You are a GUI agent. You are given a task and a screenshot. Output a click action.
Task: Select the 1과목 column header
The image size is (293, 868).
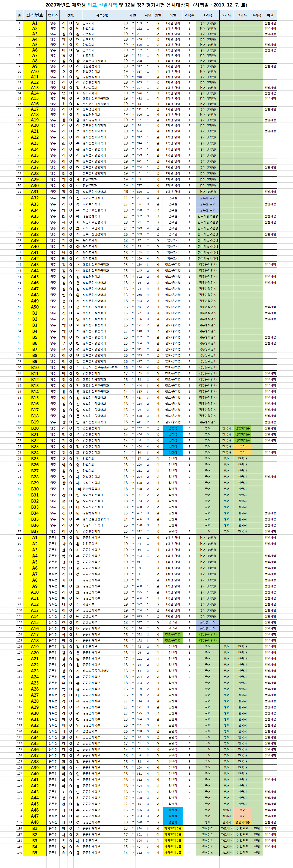point(208,15)
